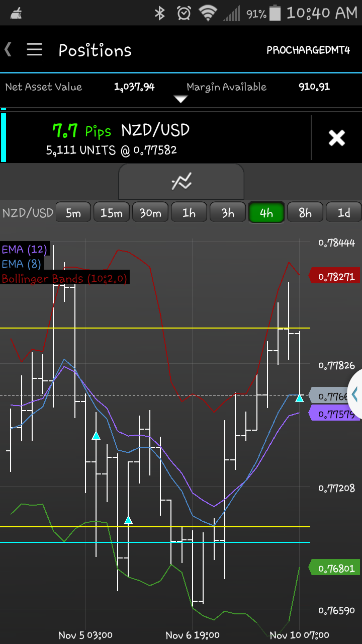The height and width of the screenshot is (644, 362).
Task: Expand account summary with white down arrow
Action: (180, 99)
